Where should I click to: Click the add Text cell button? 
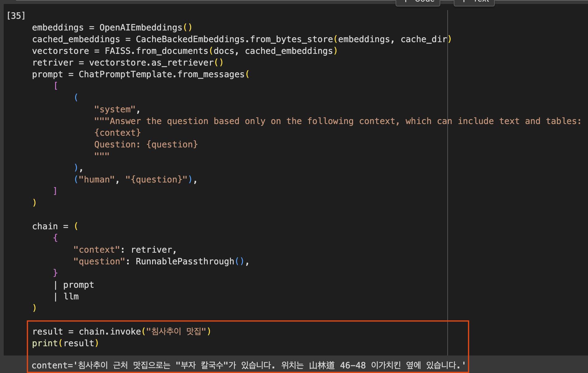[474, 2]
